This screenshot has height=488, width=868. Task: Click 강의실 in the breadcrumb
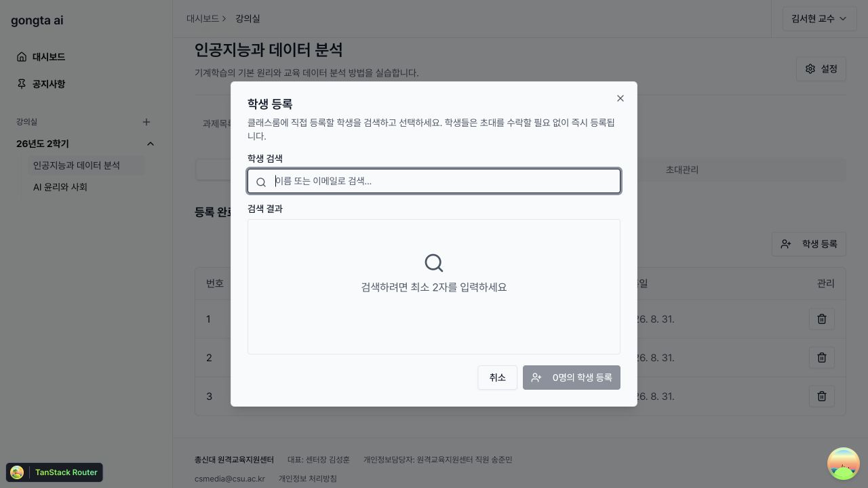(248, 19)
